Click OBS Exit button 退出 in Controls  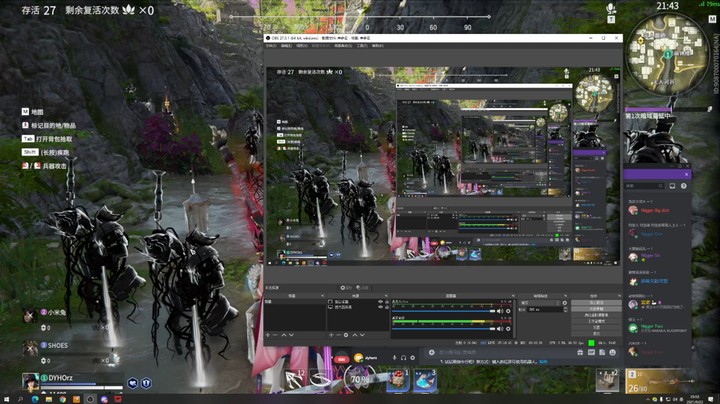tap(596, 334)
